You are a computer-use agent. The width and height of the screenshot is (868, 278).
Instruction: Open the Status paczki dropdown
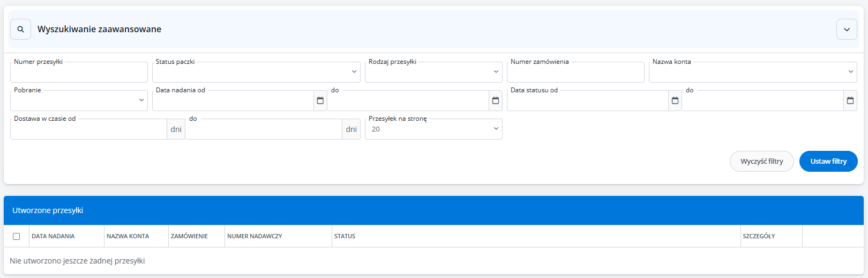256,72
